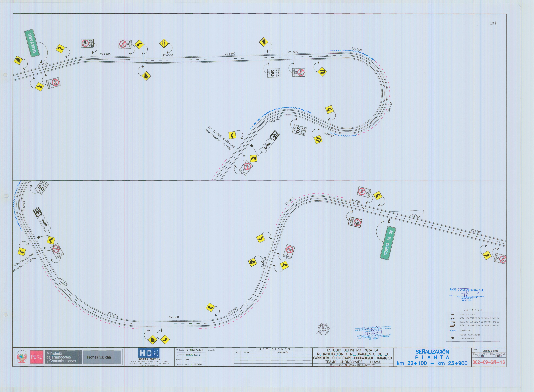Click the legend entry SEÑAL CON POSTE
Image resolution: width=534 pixels, height=392 pixels.
467,315
